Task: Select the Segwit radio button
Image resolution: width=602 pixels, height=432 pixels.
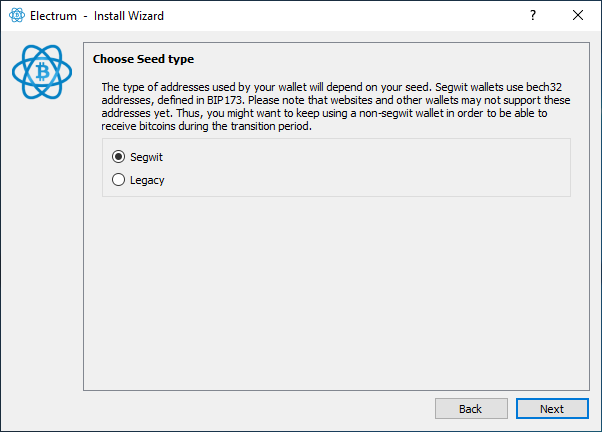Action: (x=119, y=157)
